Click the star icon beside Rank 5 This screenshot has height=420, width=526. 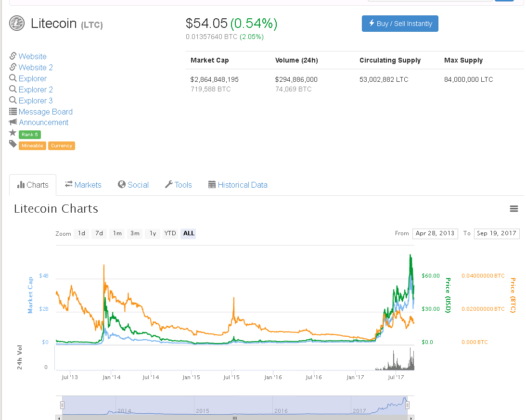(13, 133)
